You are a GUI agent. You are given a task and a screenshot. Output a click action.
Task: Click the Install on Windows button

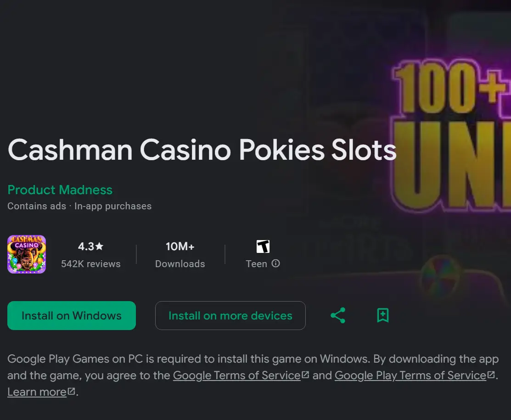pyautogui.click(x=71, y=315)
